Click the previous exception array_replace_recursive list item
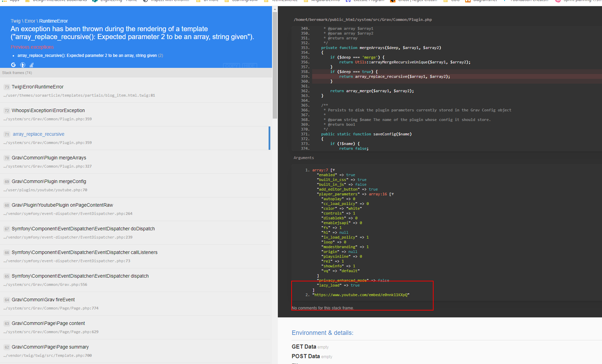 pyautogui.click(x=90, y=56)
